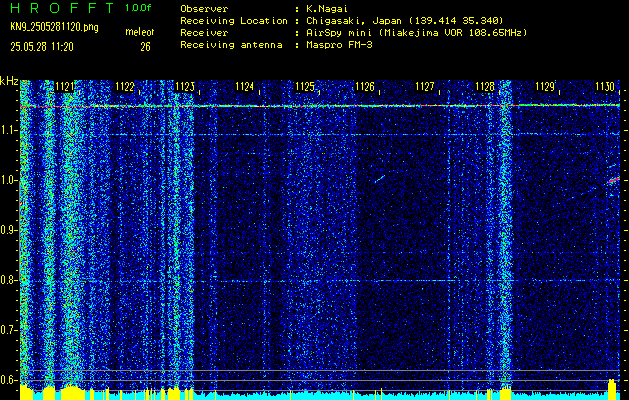
Task: Click the 0.7 frequency axis label
Action: (8, 331)
